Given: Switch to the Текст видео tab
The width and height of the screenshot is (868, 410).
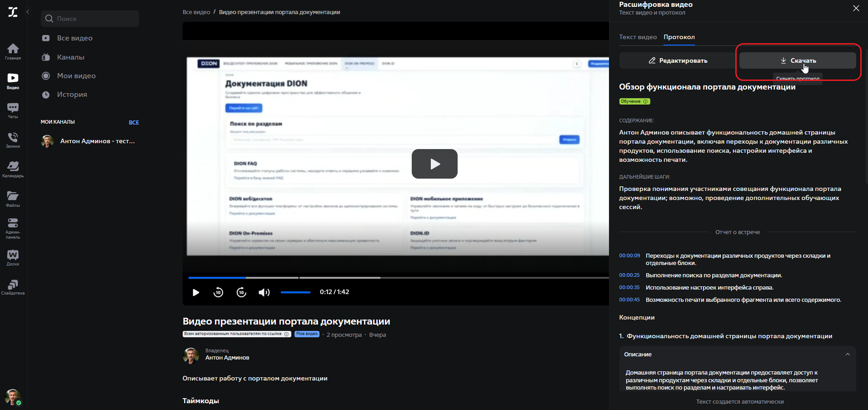Looking at the screenshot, I should pos(637,37).
